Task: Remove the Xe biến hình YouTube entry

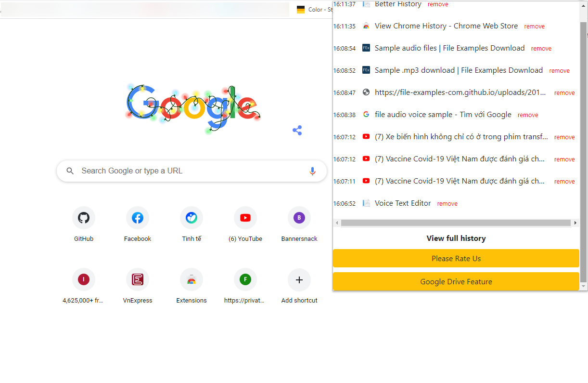Action: [x=564, y=137]
